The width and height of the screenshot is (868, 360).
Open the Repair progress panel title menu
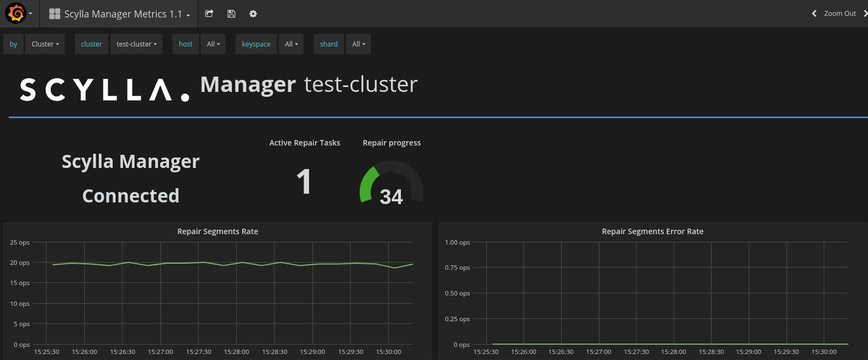click(392, 143)
